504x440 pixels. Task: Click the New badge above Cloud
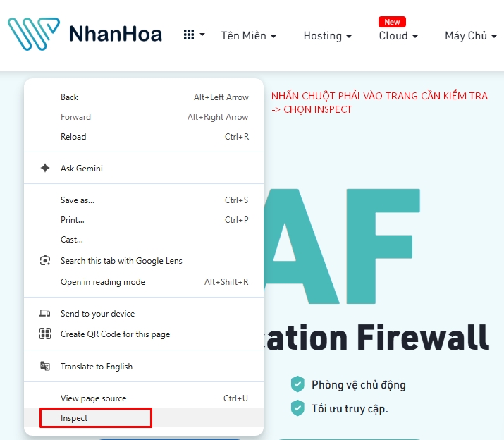392,22
